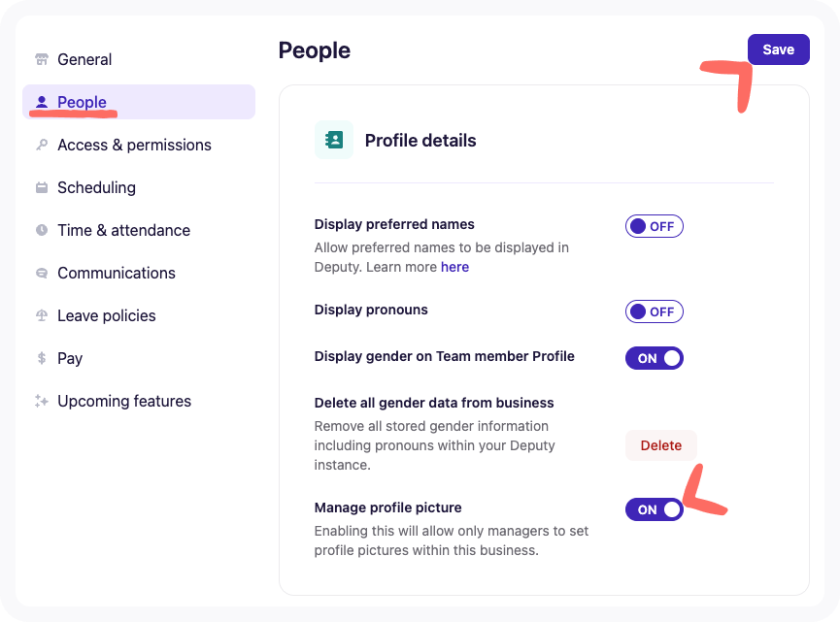Click the Communications chat bubble icon

pyautogui.click(x=40, y=273)
